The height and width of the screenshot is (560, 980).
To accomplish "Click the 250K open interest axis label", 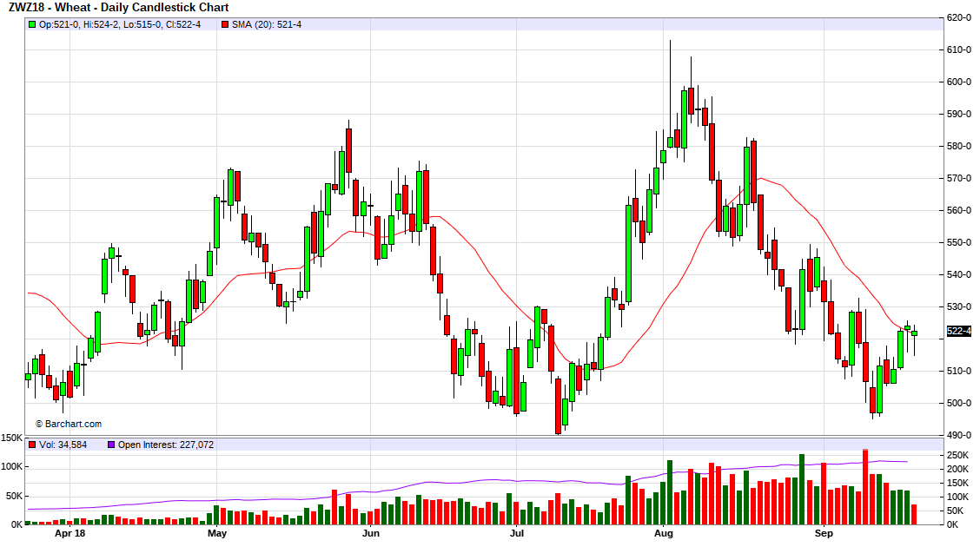I will click(957, 455).
